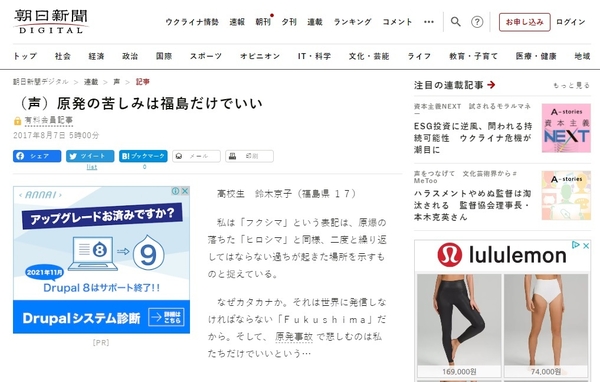Click the lululemon logo

[502, 255]
